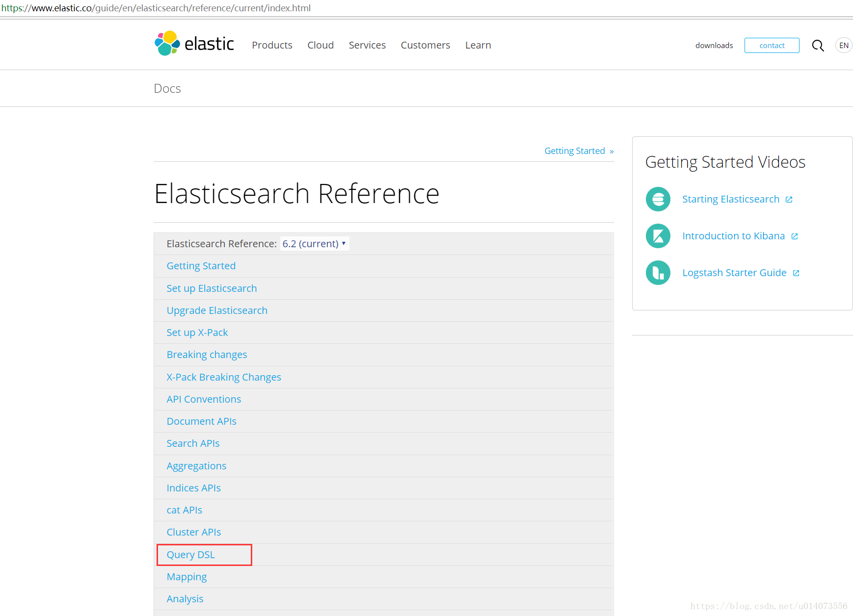Open the Cloud menu
This screenshot has width=853, height=616.
click(320, 45)
